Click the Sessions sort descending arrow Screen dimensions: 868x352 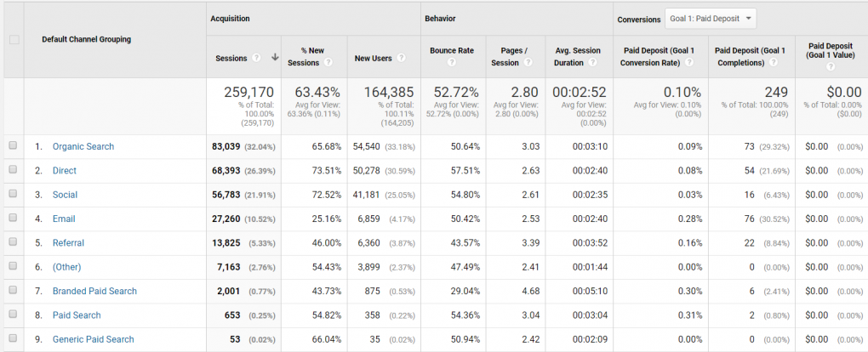[274, 58]
